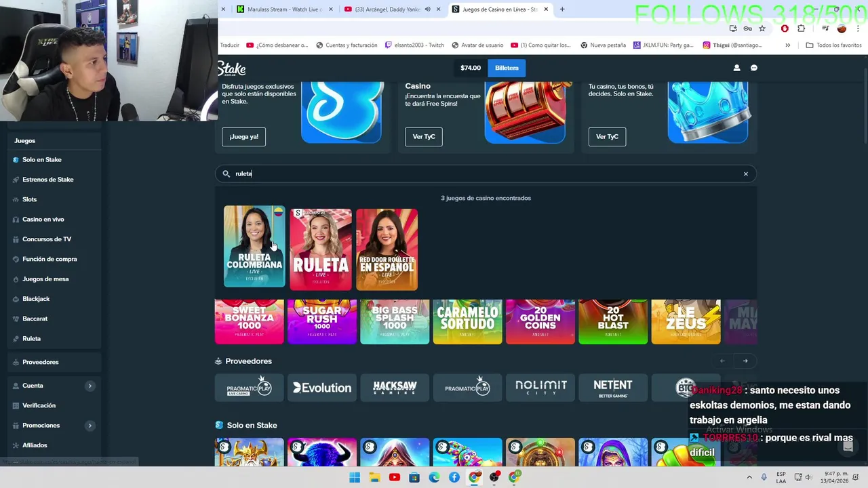Click Ver TyC under 'Tu casino, tus bonos'
Viewport: 868px width, 488px height.
coord(607,136)
